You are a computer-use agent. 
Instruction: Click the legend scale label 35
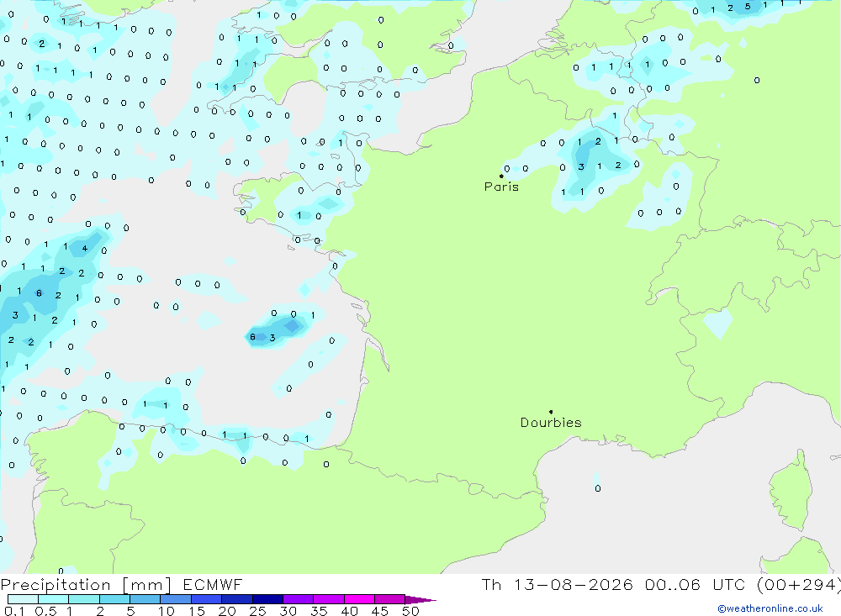tap(319, 611)
